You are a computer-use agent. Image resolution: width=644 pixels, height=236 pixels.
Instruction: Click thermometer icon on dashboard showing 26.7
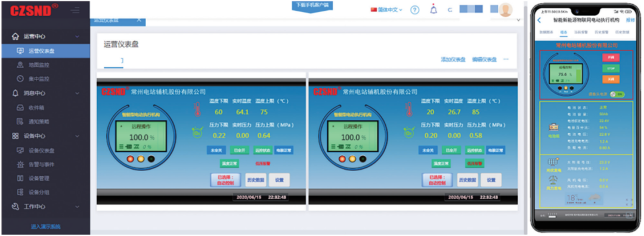408,109
